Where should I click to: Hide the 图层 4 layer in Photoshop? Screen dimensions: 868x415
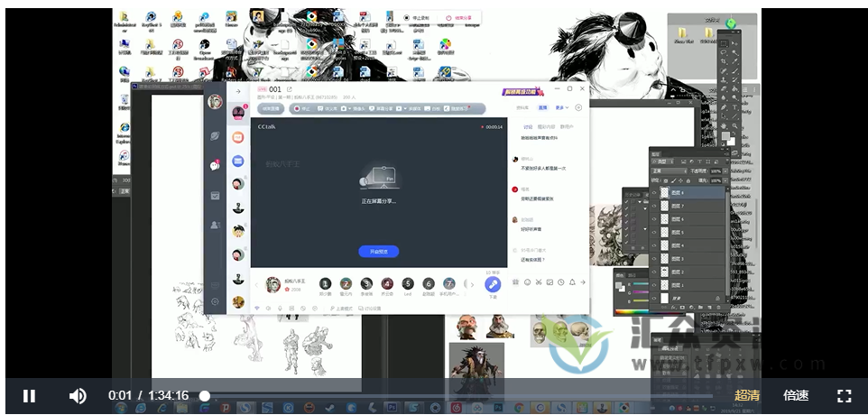[654, 245]
